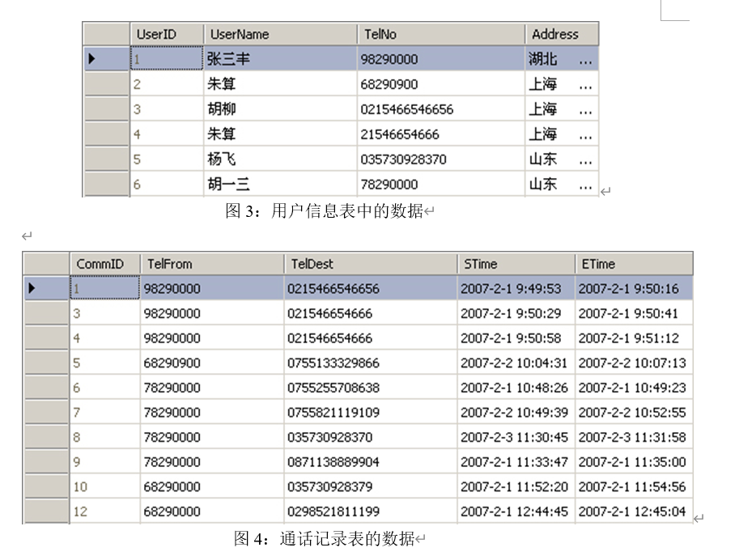Click STime 2007-2-1 11:33:47

516,462
